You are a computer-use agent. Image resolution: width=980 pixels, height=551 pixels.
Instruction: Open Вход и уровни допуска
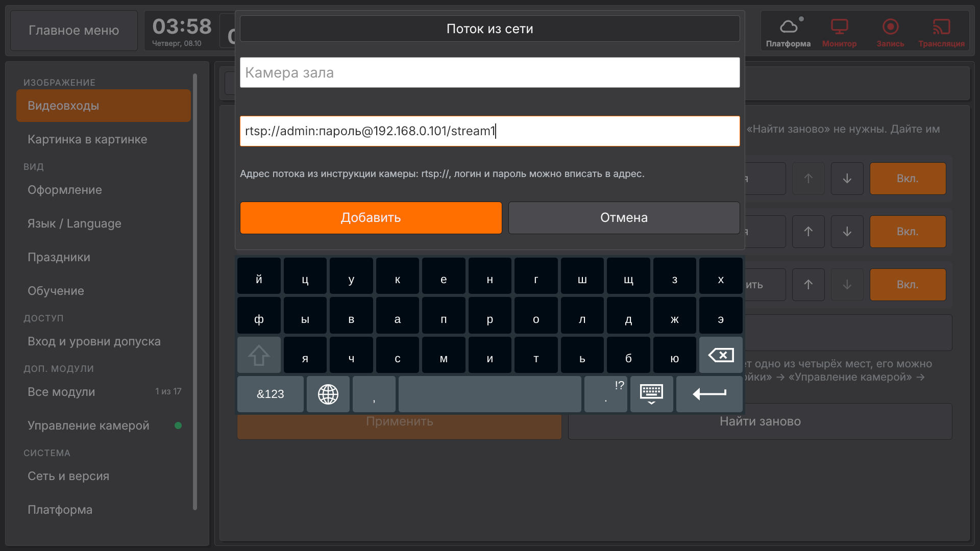[x=104, y=341]
